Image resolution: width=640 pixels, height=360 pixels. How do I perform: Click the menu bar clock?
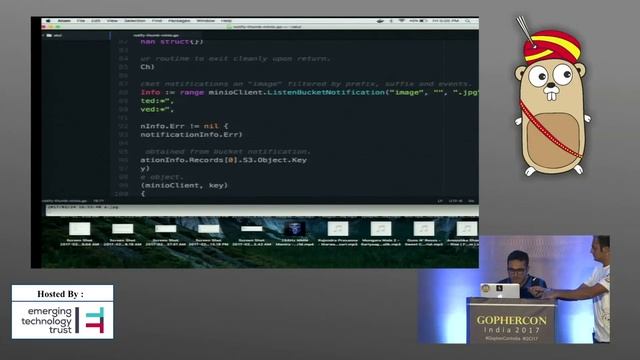click(x=446, y=20)
